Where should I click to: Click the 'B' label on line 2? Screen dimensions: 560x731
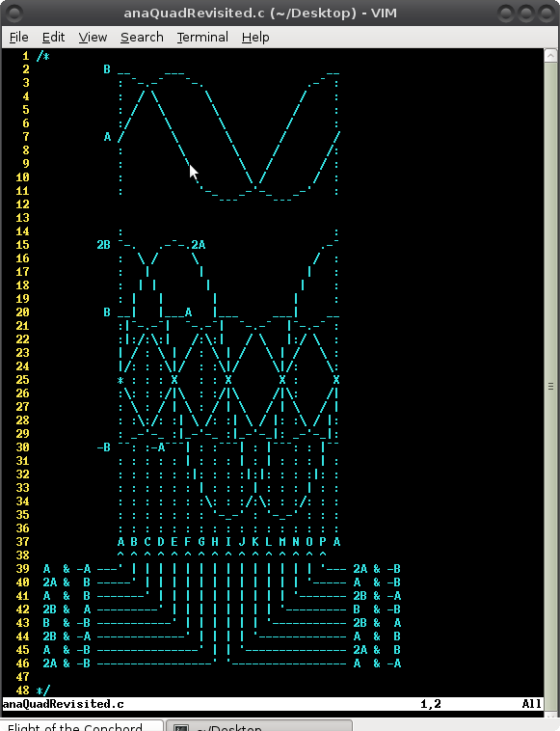tap(107, 69)
